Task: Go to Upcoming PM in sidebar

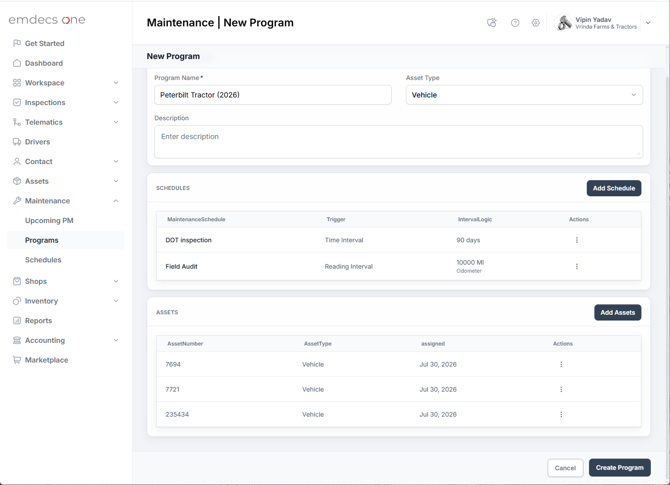Action: click(x=49, y=220)
